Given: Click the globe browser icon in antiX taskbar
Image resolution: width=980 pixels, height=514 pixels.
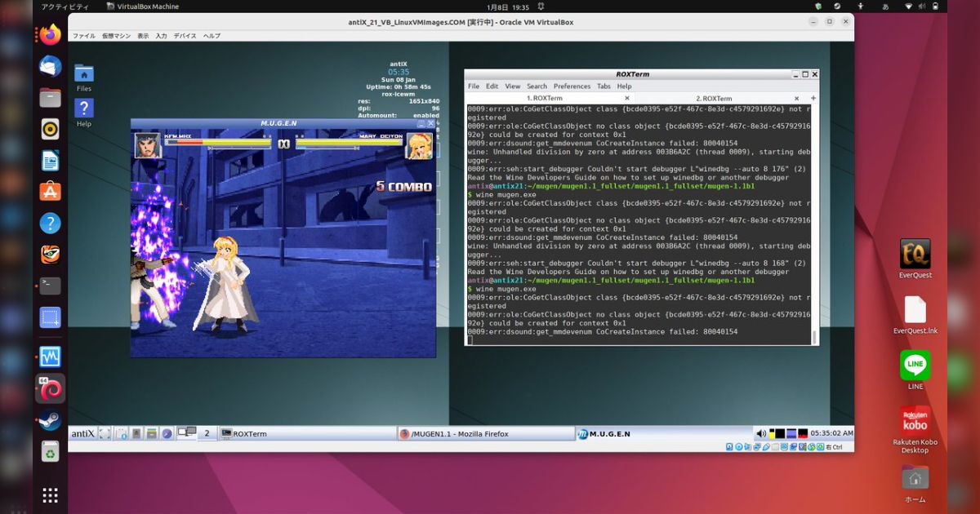Looking at the screenshot, I should [167, 433].
